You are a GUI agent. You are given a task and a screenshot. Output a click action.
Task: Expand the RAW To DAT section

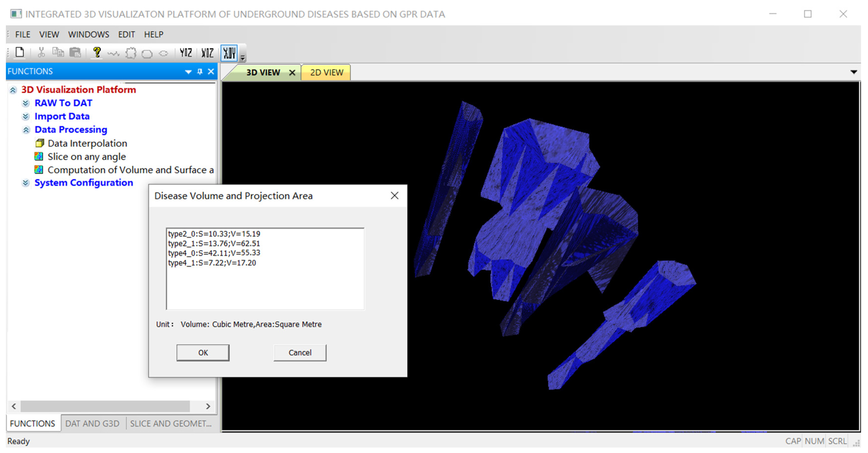(x=26, y=103)
